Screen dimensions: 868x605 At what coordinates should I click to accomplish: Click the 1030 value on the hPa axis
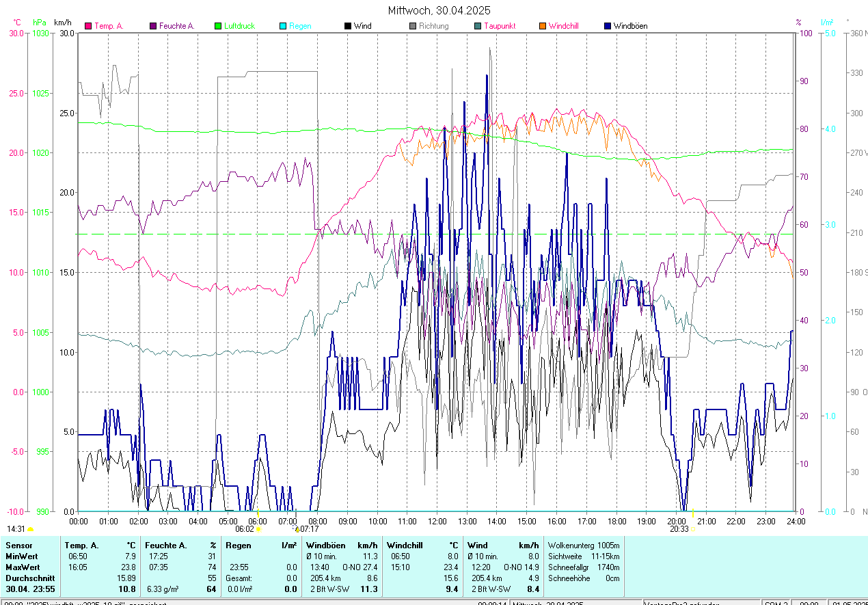click(x=40, y=33)
